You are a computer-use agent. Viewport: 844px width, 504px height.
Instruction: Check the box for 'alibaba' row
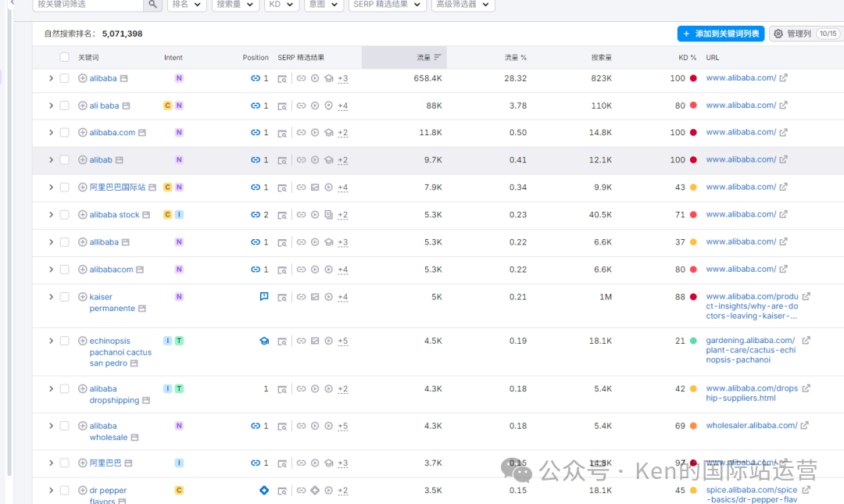(x=65, y=78)
